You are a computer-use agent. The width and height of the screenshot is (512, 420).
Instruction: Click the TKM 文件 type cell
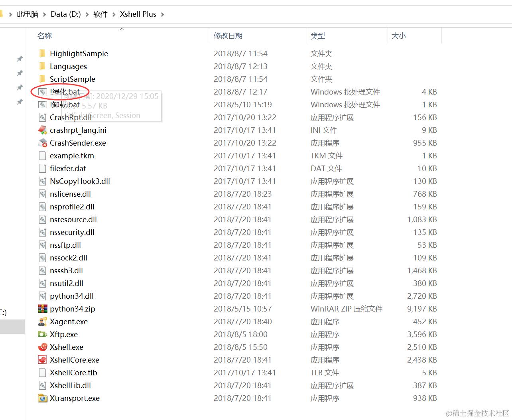click(327, 156)
